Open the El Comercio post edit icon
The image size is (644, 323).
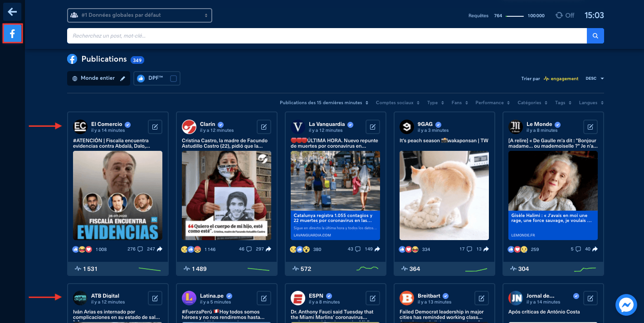coord(155,127)
